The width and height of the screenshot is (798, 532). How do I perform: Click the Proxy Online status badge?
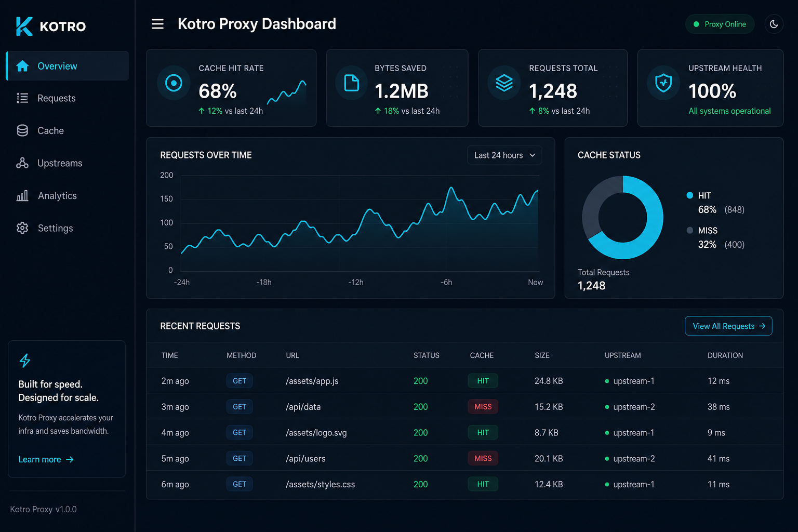[x=720, y=24]
